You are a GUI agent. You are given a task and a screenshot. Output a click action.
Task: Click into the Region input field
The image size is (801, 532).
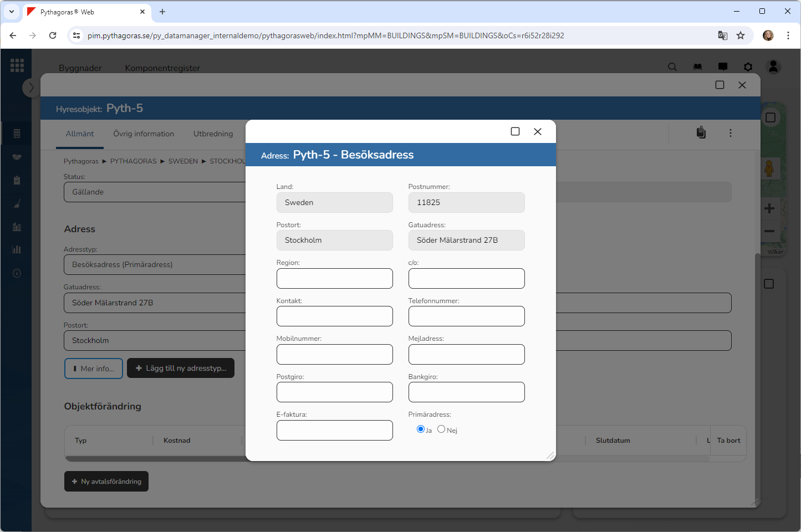pos(334,278)
